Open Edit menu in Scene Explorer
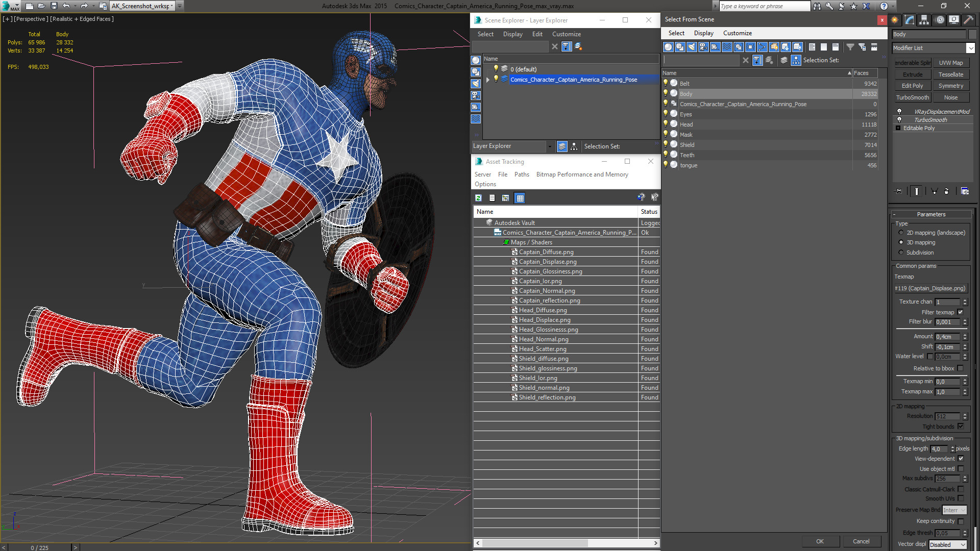 pyautogui.click(x=537, y=34)
